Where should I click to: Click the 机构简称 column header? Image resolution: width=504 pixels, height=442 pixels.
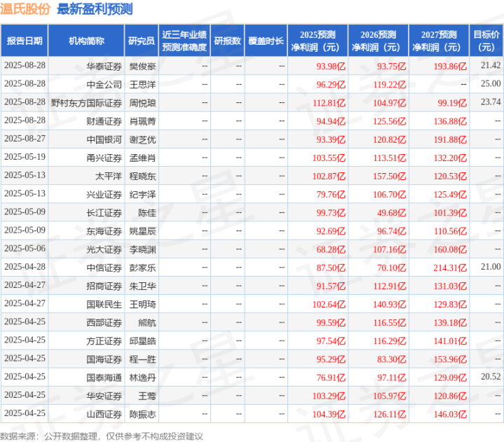click(86, 41)
